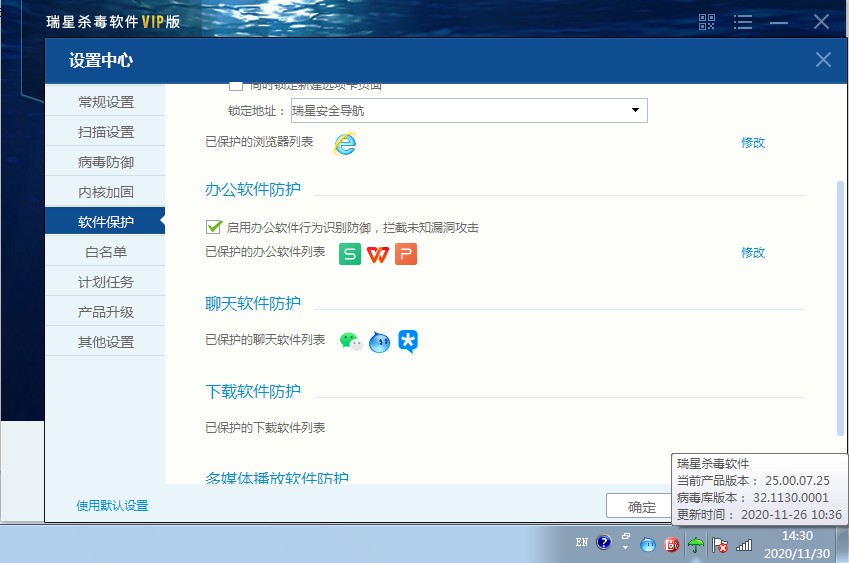The height and width of the screenshot is (563, 849).
Task: Click the WeChat icon in chat software list
Action: click(x=351, y=342)
